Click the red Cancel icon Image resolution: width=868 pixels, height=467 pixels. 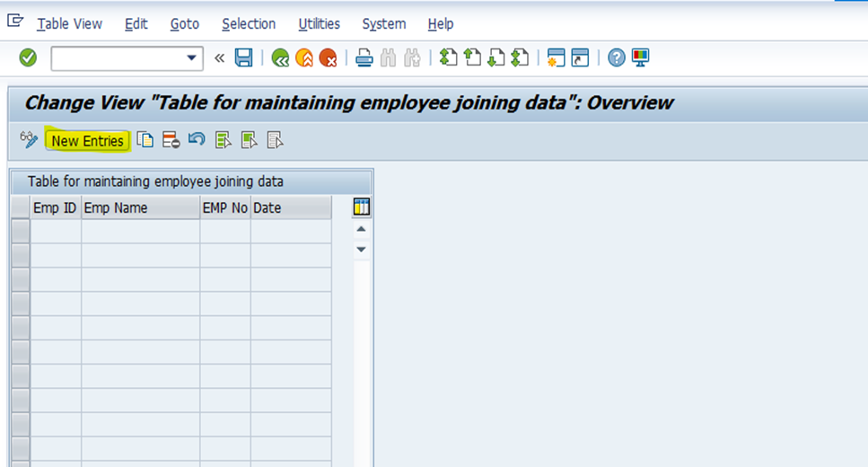click(328, 57)
